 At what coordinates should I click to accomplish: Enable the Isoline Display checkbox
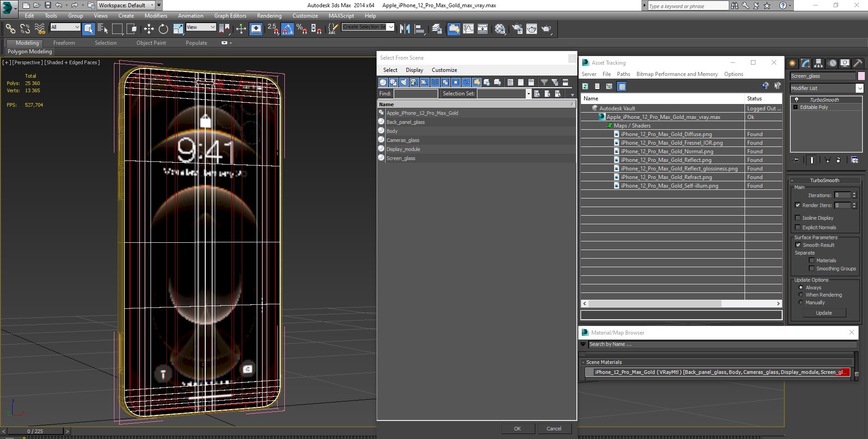click(x=798, y=218)
